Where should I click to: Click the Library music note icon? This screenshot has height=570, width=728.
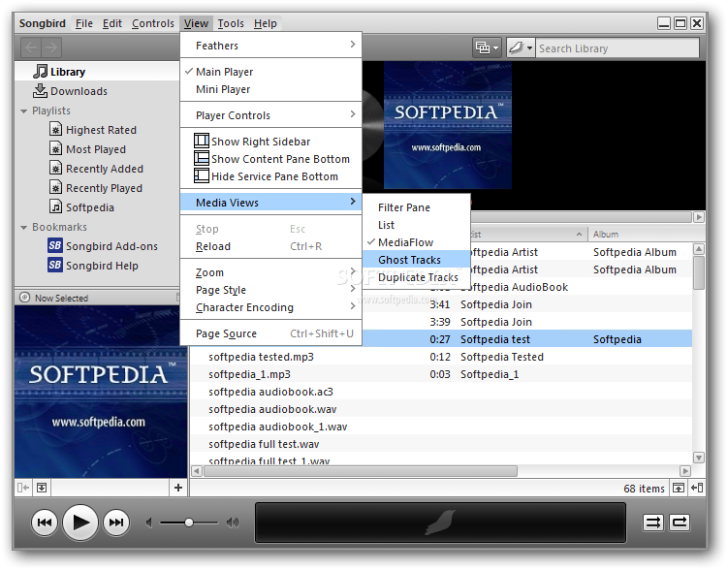tap(41, 72)
